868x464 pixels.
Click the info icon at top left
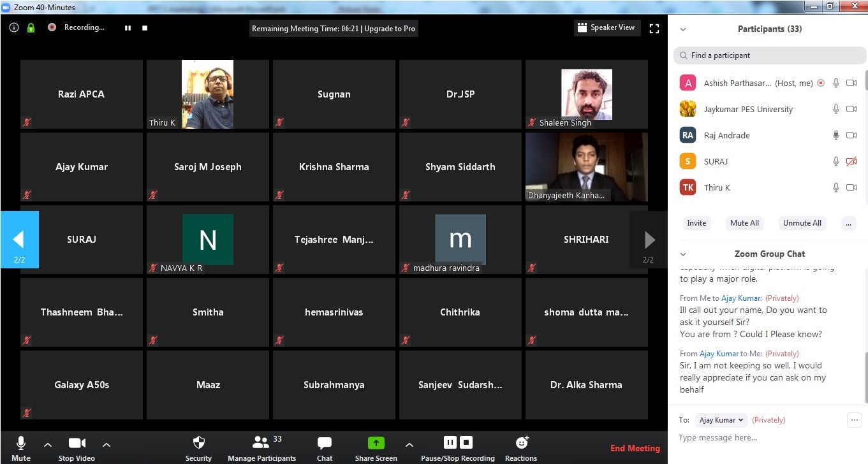(14, 27)
